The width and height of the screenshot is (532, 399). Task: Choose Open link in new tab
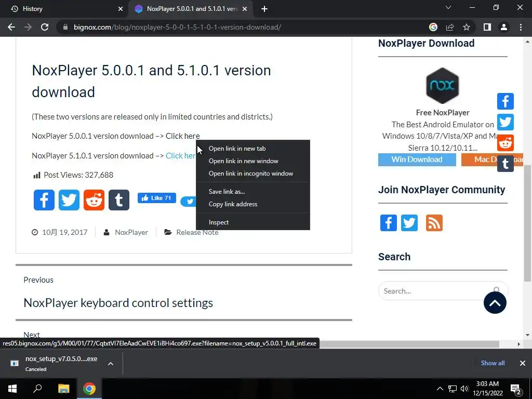tap(253, 149)
